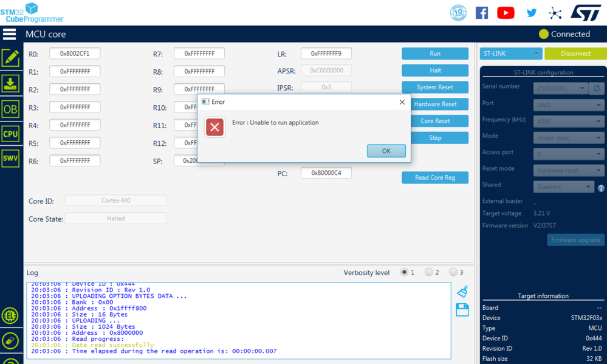
Task: Click the APSR register field
Action: pos(326,70)
